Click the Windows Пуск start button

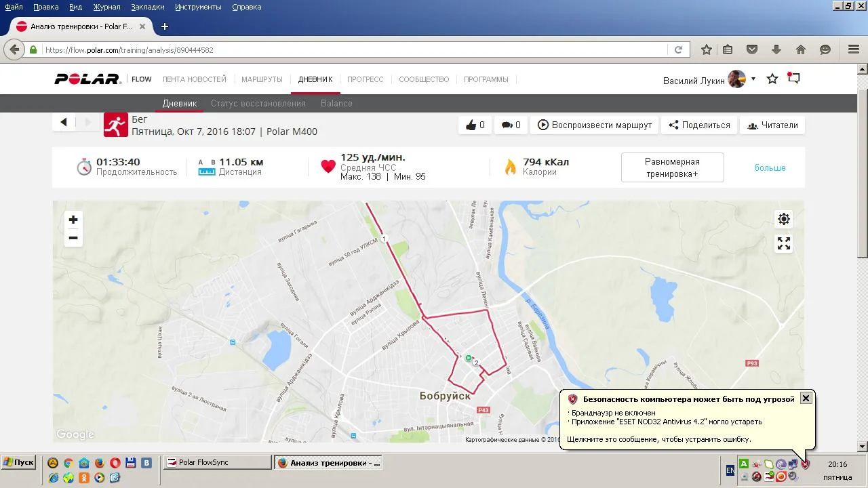(18, 462)
